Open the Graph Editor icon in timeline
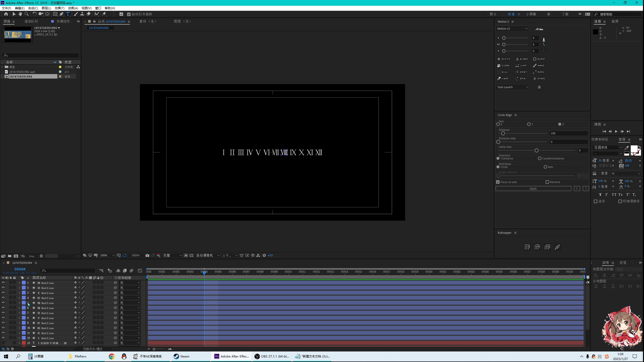The image size is (644, 362). click(140, 271)
